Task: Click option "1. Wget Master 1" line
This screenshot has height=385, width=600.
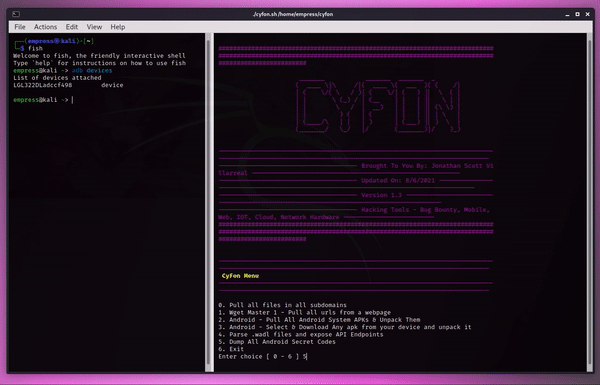Action: [x=305, y=312]
